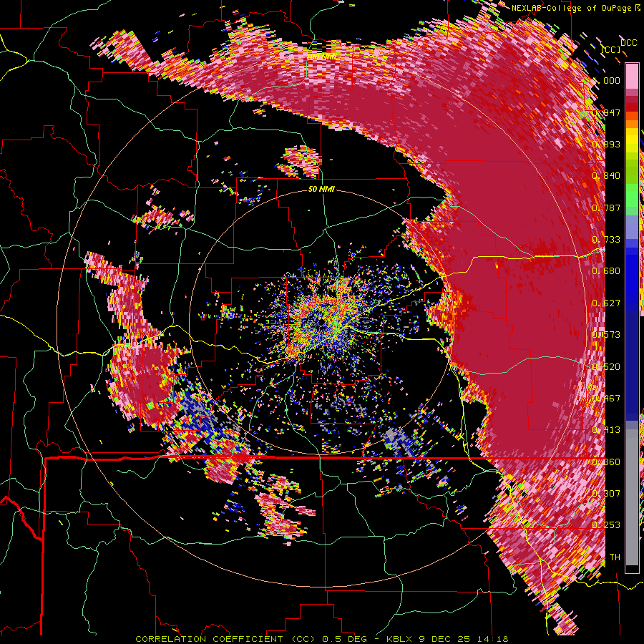Pick the bright green segment of the legend color bar
The width and height of the screenshot is (644, 644).
tap(632, 195)
